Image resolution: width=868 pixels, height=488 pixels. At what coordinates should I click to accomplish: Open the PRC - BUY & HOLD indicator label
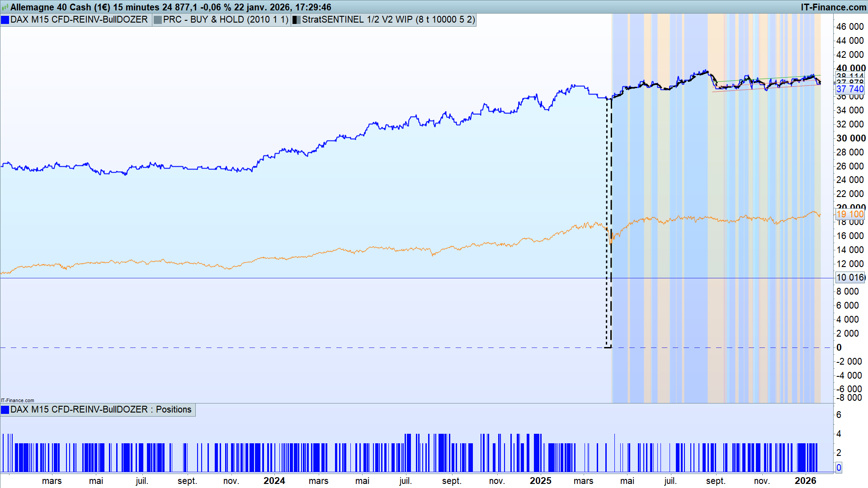tap(225, 20)
